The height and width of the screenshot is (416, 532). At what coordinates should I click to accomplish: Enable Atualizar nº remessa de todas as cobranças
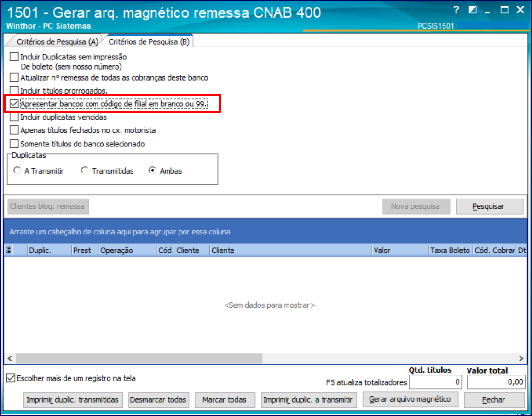[x=14, y=77]
